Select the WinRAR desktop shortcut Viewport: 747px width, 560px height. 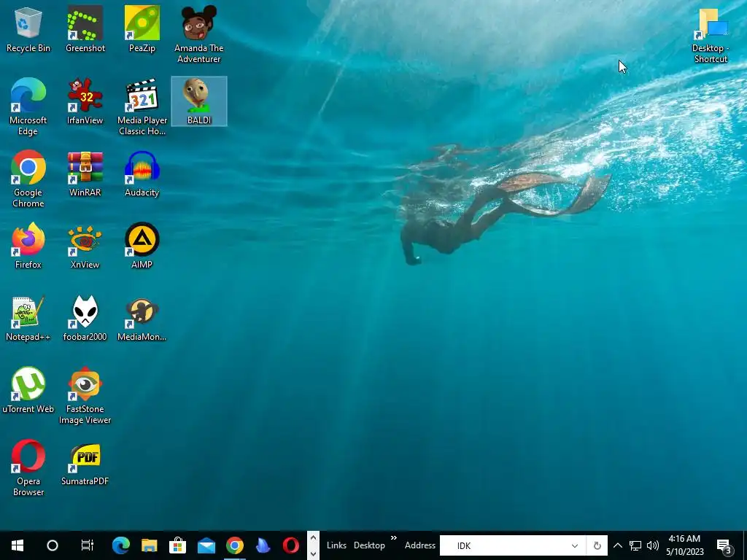click(85, 174)
